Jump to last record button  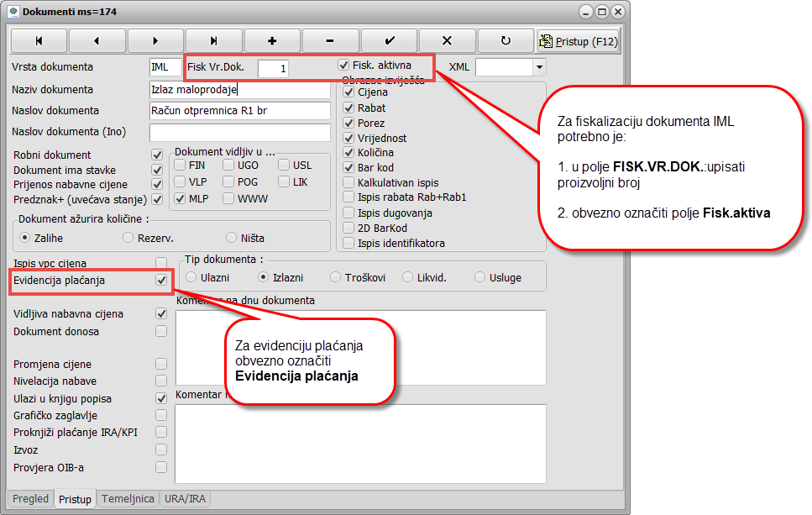click(x=214, y=41)
